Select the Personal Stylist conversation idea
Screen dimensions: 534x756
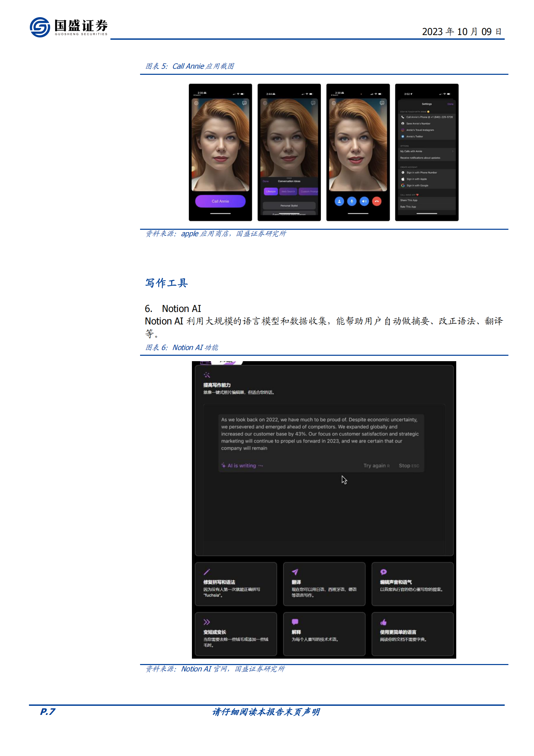(x=289, y=206)
